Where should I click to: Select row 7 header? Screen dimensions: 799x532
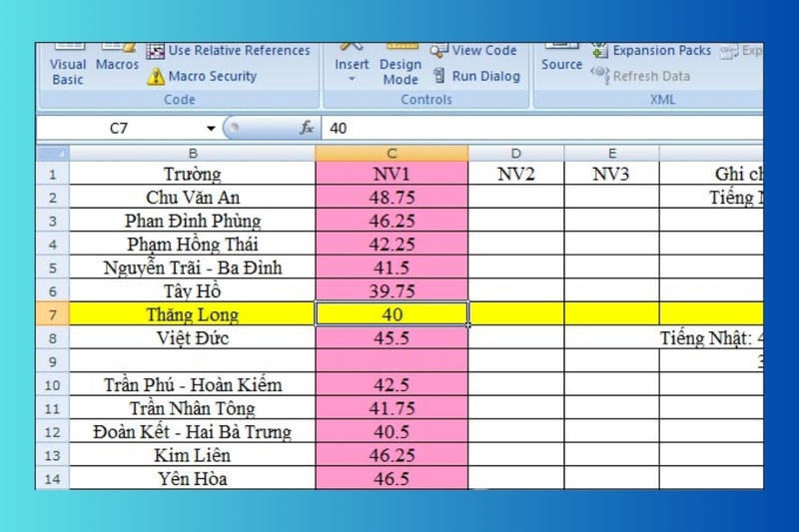click(53, 314)
